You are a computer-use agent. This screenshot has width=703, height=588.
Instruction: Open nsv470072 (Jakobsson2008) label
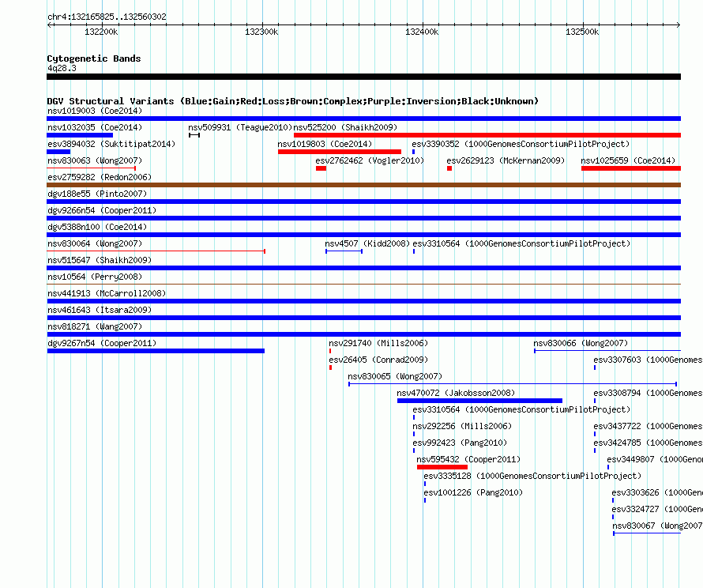(456, 393)
